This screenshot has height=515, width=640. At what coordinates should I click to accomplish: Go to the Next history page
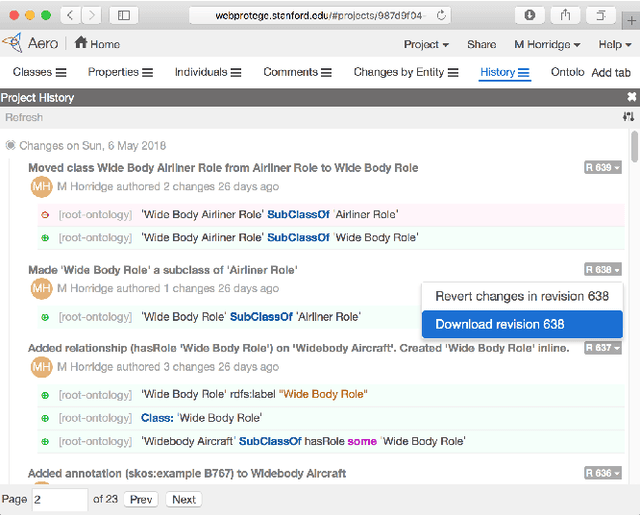(x=183, y=499)
